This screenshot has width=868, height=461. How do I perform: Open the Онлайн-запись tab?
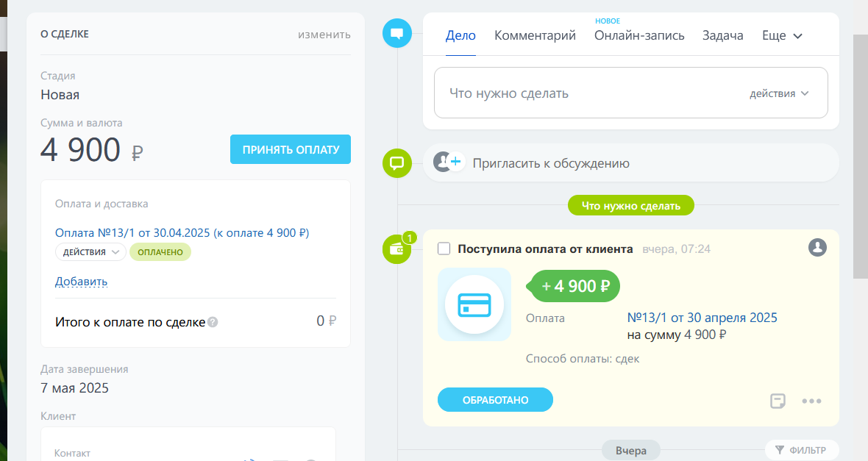639,36
